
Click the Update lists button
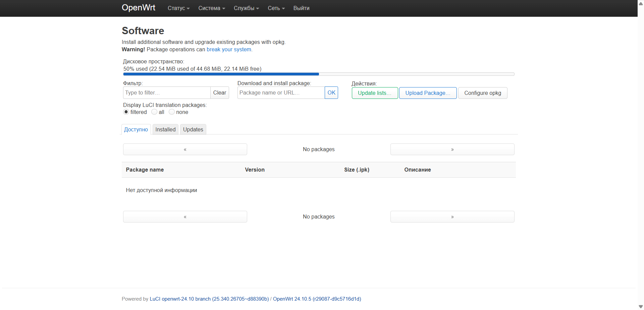[375, 93]
